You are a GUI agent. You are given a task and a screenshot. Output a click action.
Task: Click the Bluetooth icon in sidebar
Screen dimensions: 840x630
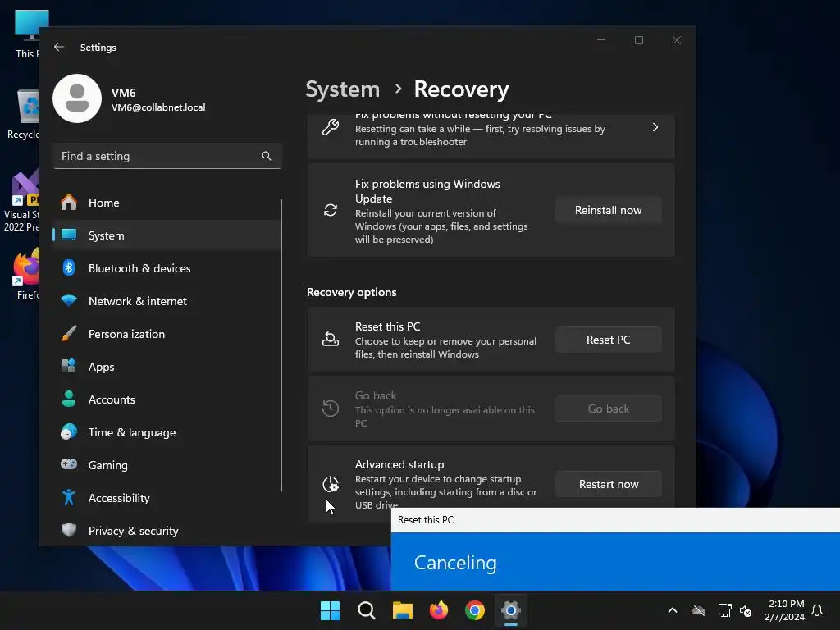(69, 267)
